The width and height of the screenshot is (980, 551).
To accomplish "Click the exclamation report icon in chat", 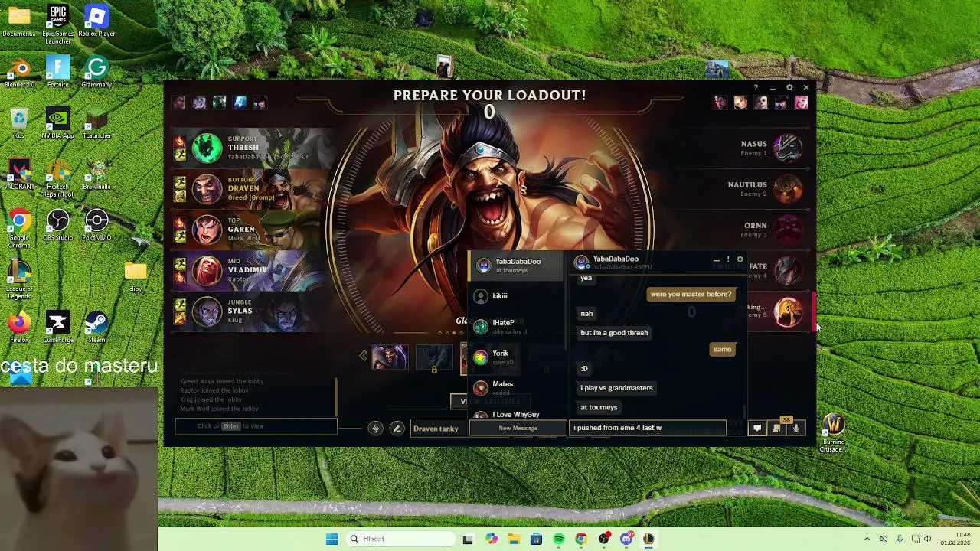I will pyautogui.click(x=728, y=259).
